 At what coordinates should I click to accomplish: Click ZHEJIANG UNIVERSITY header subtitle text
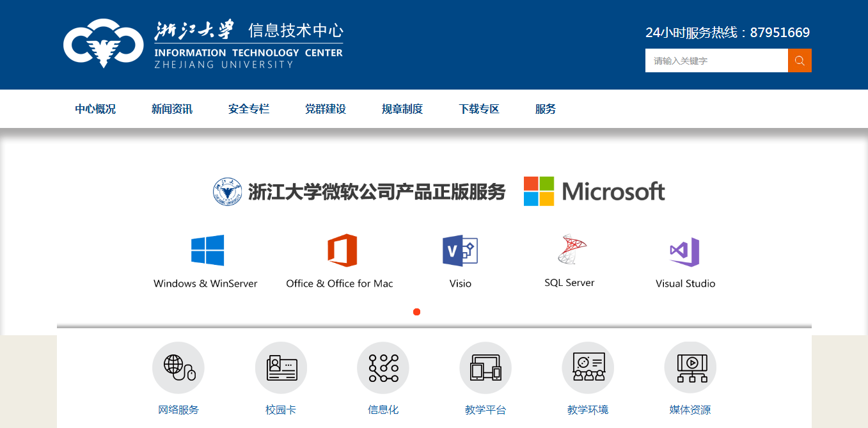coord(224,65)
